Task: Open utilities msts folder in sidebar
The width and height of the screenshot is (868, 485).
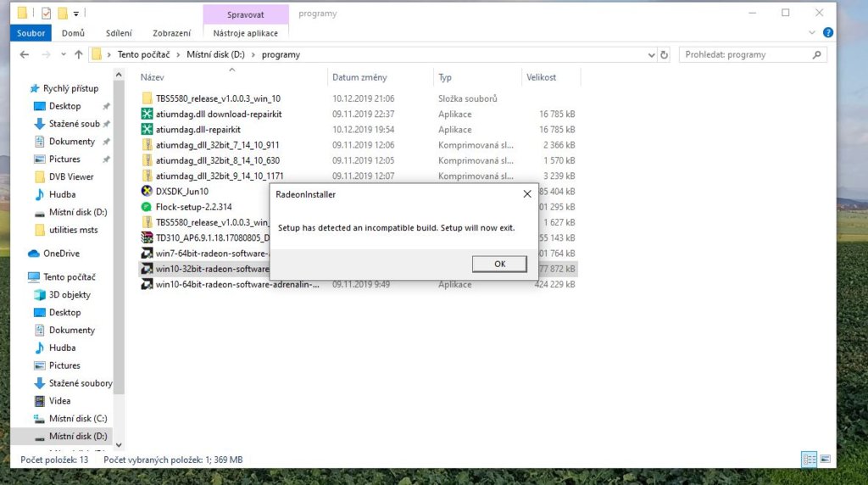Action: (x=73, y=230)
